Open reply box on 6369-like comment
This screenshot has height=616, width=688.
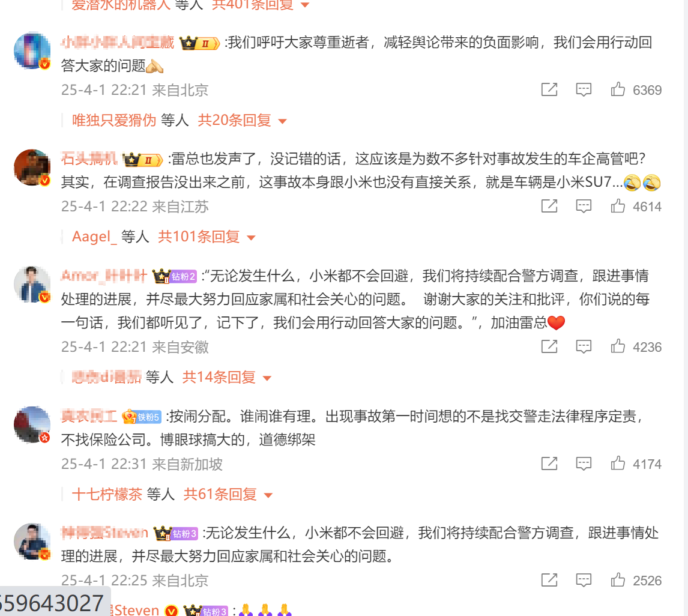[x=584, y=89]
